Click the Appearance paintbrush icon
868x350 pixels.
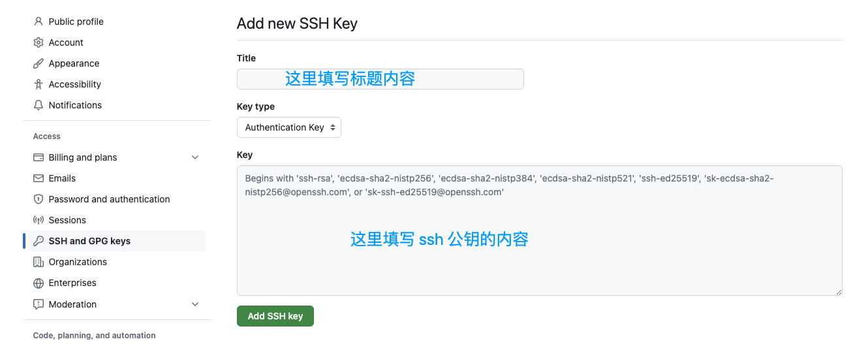coord(38,63)
